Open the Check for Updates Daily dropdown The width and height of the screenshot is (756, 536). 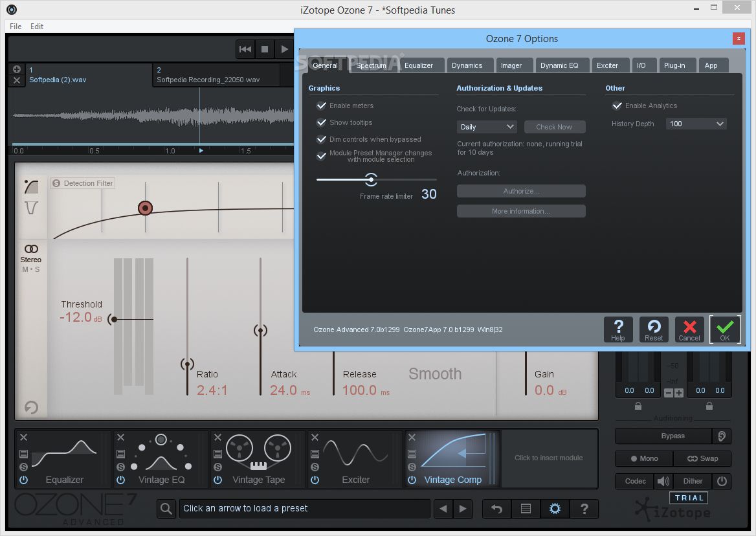click(x=487, y=127)
